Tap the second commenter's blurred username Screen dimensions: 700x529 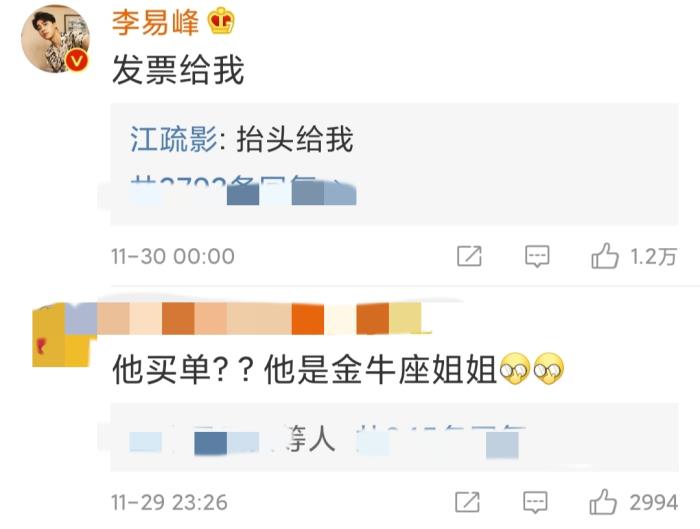click(248, 318)
